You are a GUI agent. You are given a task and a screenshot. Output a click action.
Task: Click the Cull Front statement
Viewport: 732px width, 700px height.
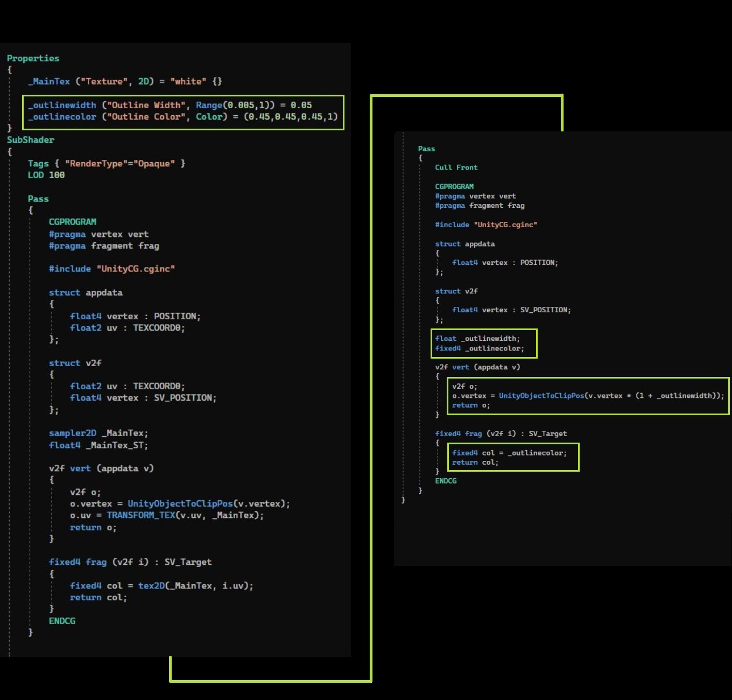click(456, 167)
